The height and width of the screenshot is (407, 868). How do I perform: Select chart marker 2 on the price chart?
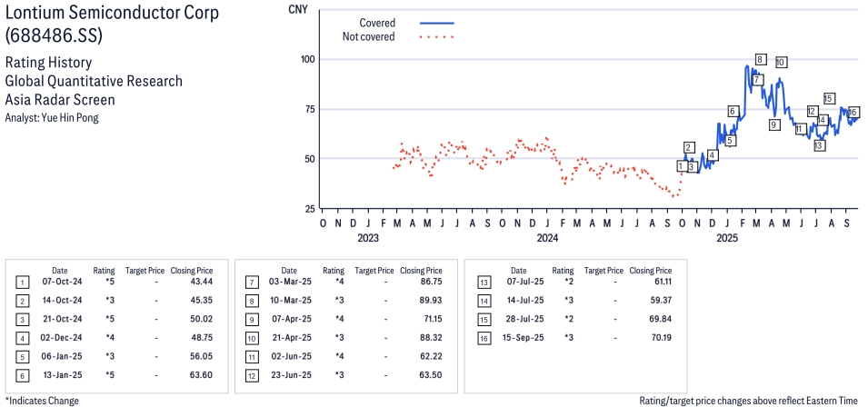pyautogui.click(x=689, y=148)
